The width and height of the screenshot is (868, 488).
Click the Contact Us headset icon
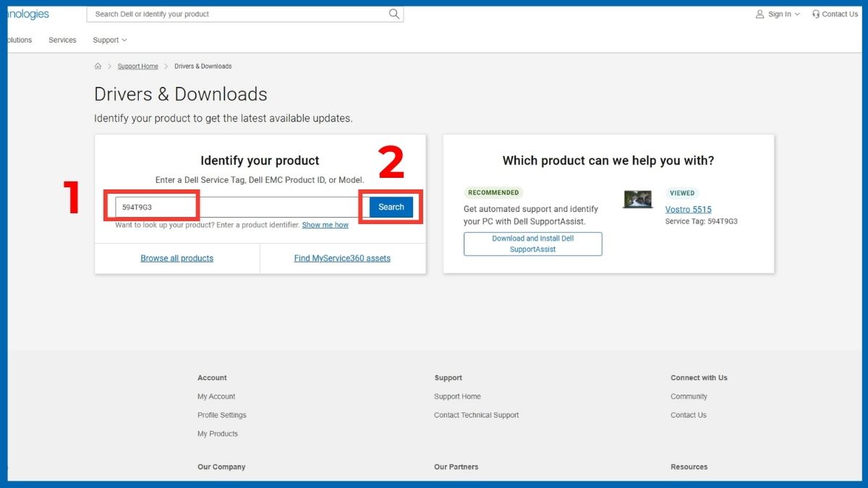(x=816, y=14)
